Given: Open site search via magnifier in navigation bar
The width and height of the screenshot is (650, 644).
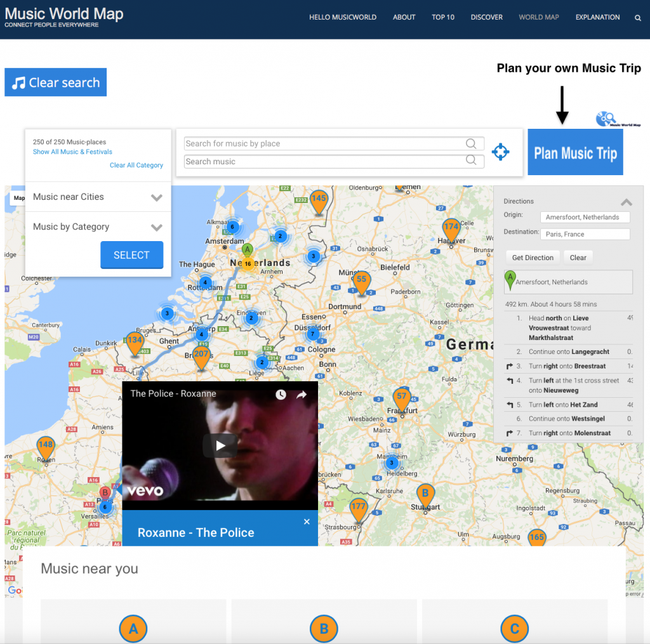Looking at the screenshot, I should click(637, 18).
